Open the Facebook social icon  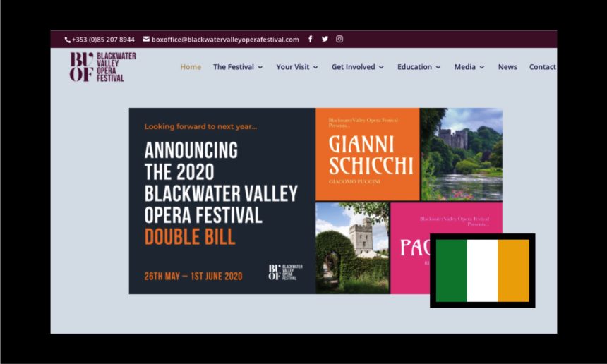(311, 39)
